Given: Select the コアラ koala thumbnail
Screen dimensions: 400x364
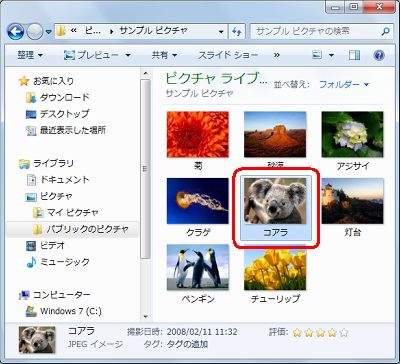Looking at the screenshot, I should [x=275, y=201].
